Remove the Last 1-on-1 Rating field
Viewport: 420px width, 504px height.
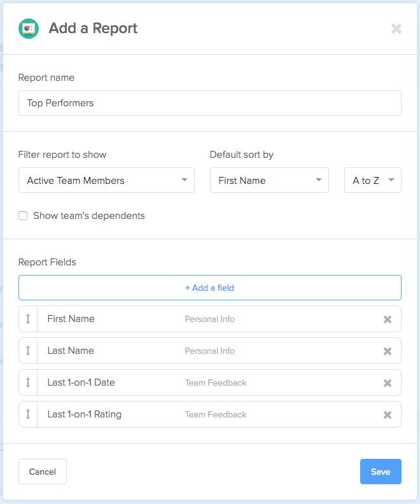point(388,415)
